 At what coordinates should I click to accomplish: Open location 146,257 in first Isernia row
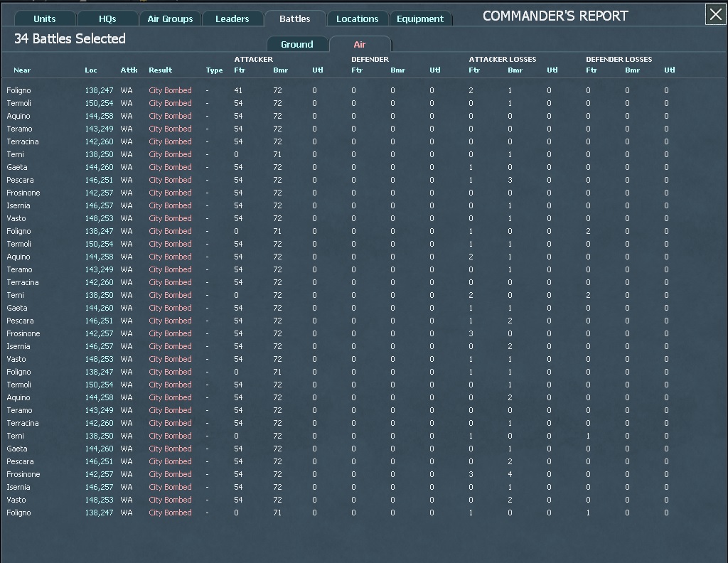pos(99,205)
